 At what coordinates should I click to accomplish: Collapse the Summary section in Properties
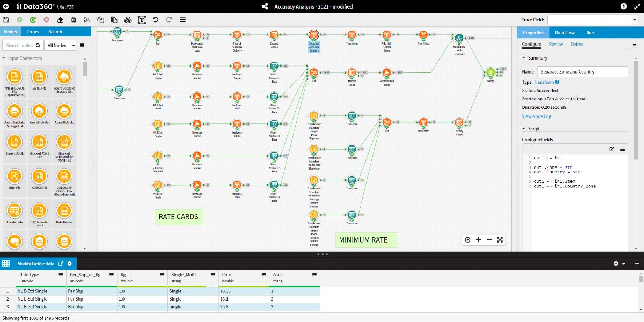click(x=524, y=57)
